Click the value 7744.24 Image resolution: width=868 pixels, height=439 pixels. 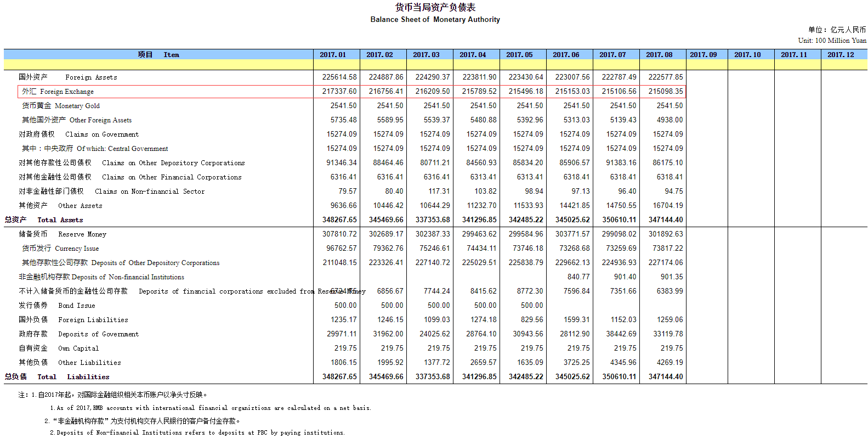pos(437,291)
